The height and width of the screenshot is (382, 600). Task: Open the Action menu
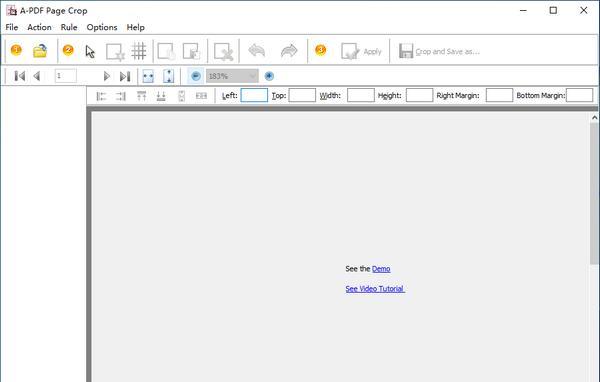click(x=39, y=28)
